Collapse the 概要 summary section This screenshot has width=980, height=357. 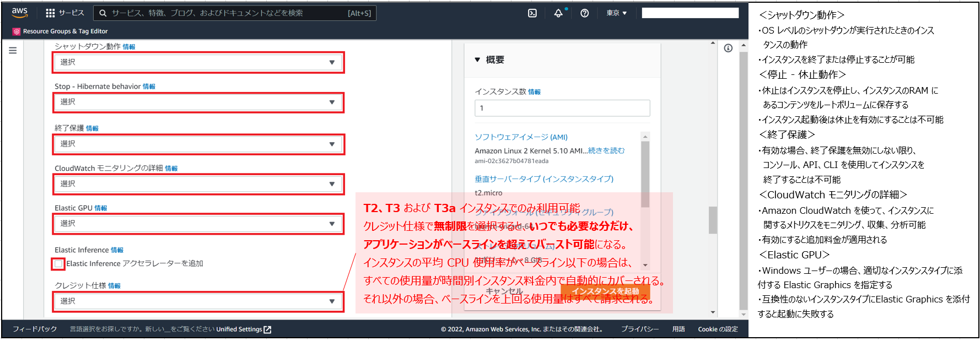[477, 59]
